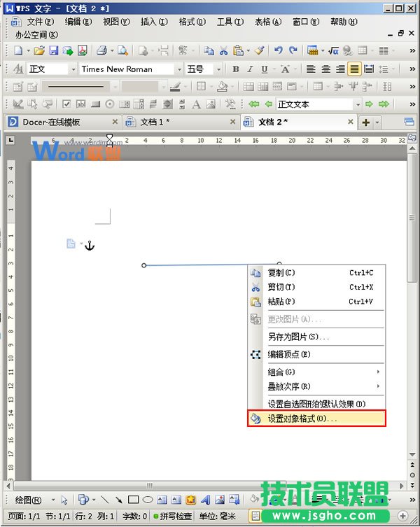Center align text
The height and width of the screenshot is (527, 420).
click(325, 69)
